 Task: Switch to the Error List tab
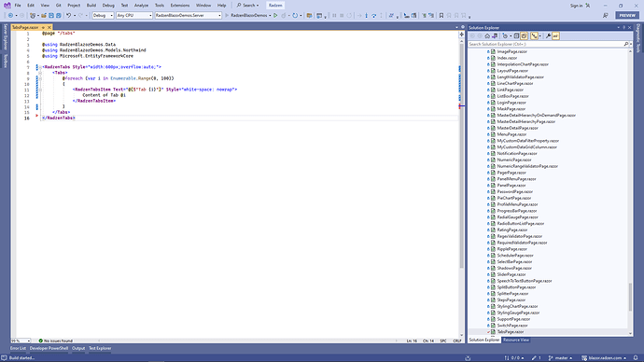18,348
